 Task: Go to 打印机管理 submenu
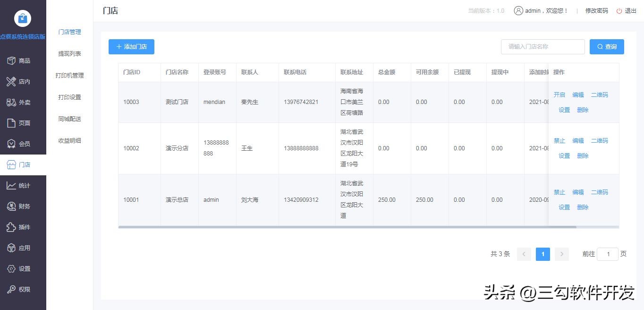click(70, 75)
